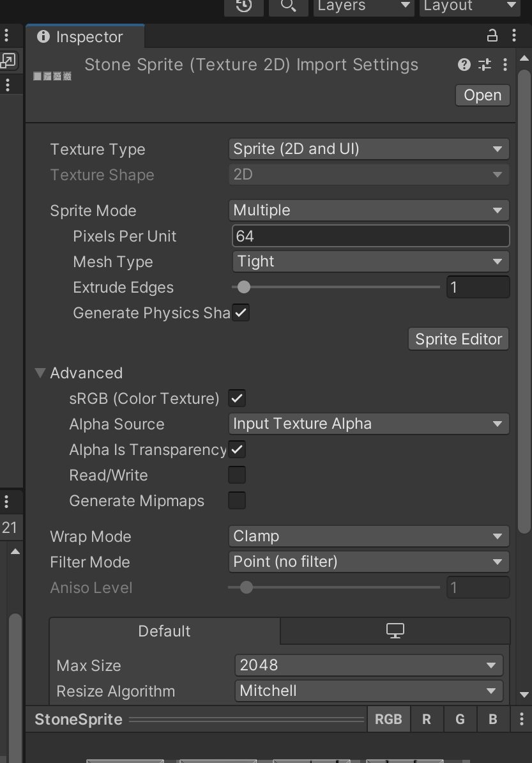The image size is (532, 763).
Task: Open the Alpha Source dropdown
Action: point(369,424)
